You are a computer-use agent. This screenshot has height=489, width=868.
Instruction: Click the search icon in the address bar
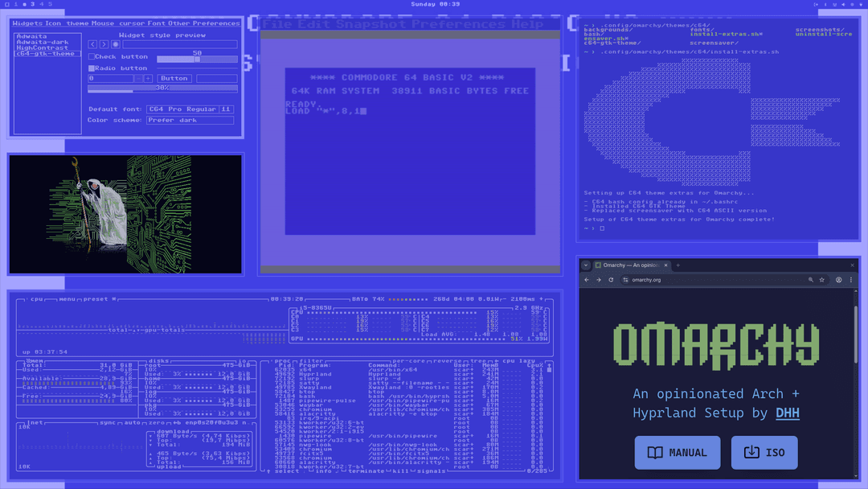(x=811, y=279)
